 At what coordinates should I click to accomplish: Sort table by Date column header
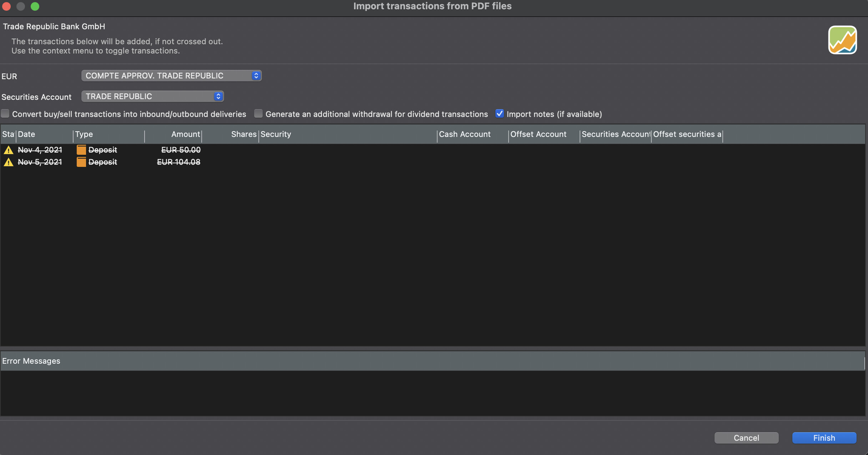coord(45,134)
